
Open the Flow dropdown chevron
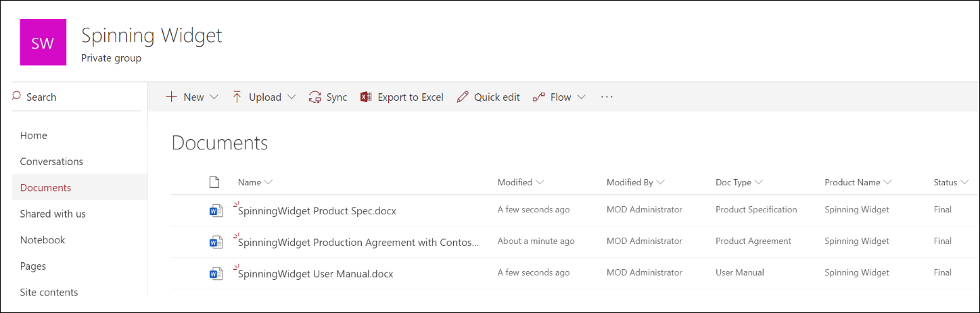pos(581,97)
